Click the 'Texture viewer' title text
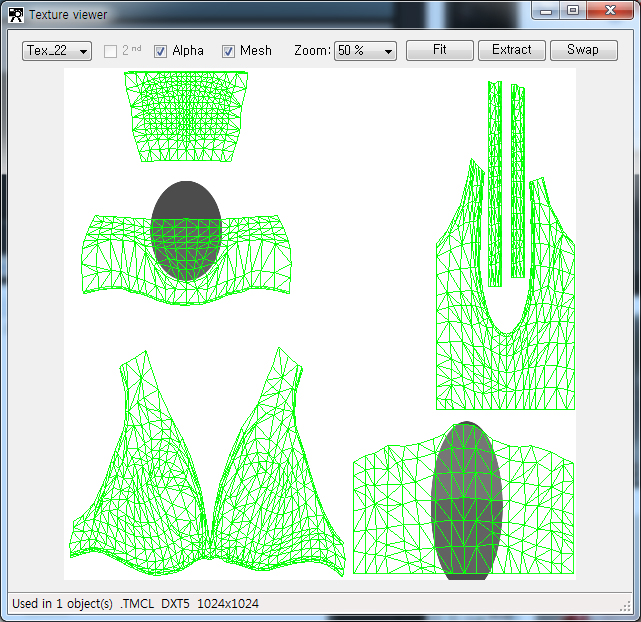The height and width of the screenshot is (622, 641). click(x=68, y=15)
